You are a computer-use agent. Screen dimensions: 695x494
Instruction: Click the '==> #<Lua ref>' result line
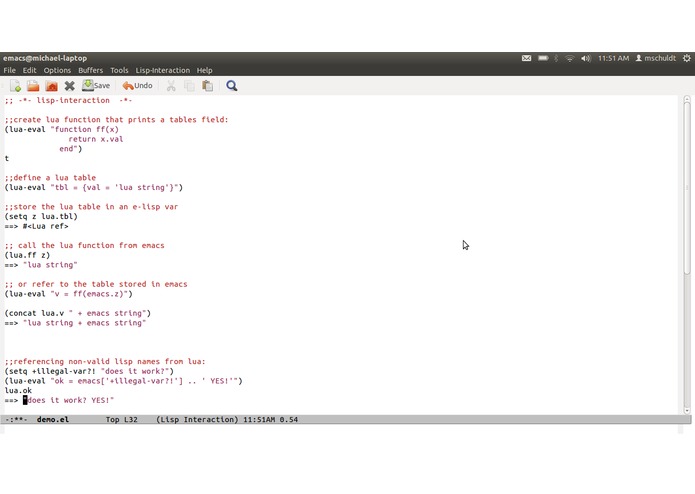pyautogui.click(x=37, y=226)
